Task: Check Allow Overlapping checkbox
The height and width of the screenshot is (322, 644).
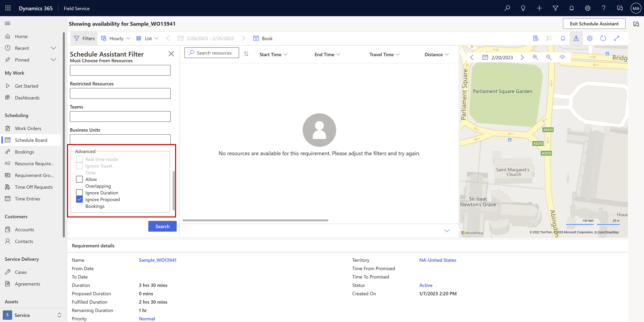Action: point(79,179)
